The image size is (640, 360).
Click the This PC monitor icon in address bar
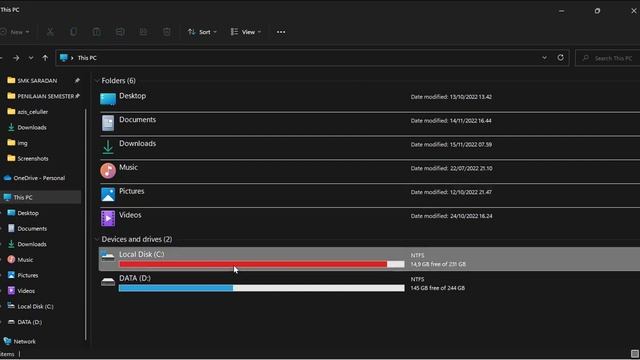pos(64,58)
